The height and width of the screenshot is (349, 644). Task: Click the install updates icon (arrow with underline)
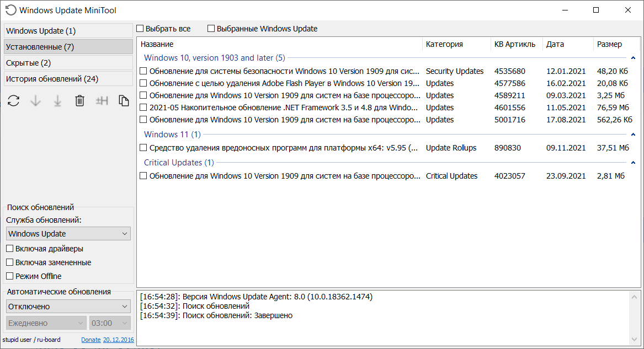coord(57,101)
